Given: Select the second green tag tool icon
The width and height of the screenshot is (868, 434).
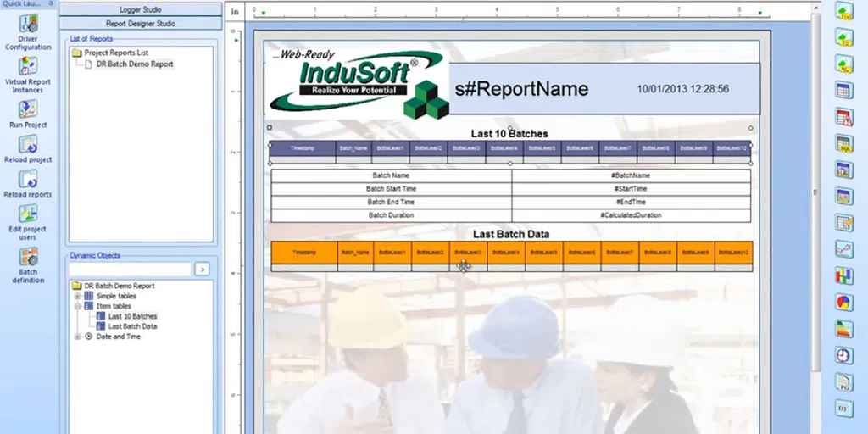Looking at the screenshot, I should pyautogui.click(x=844, y=37).
